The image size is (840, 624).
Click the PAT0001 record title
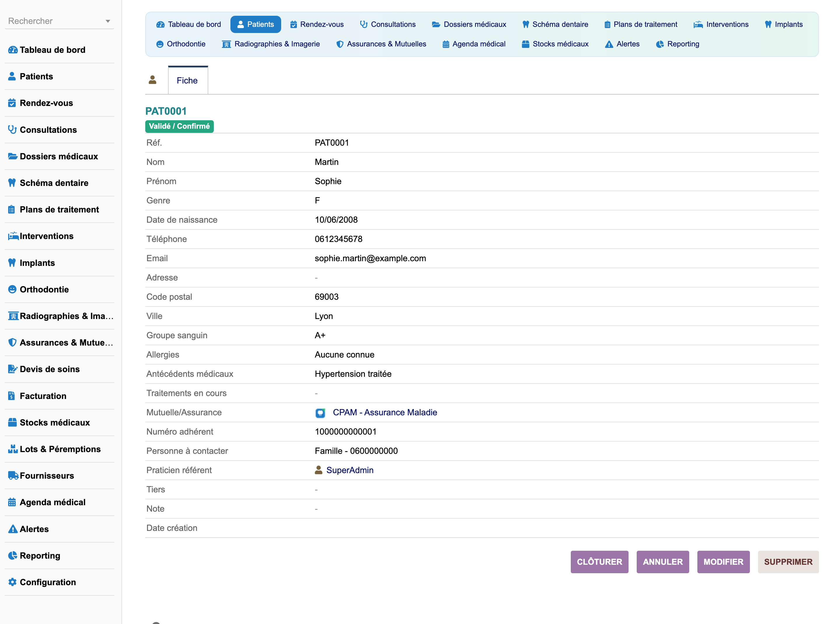coord(166,111)
